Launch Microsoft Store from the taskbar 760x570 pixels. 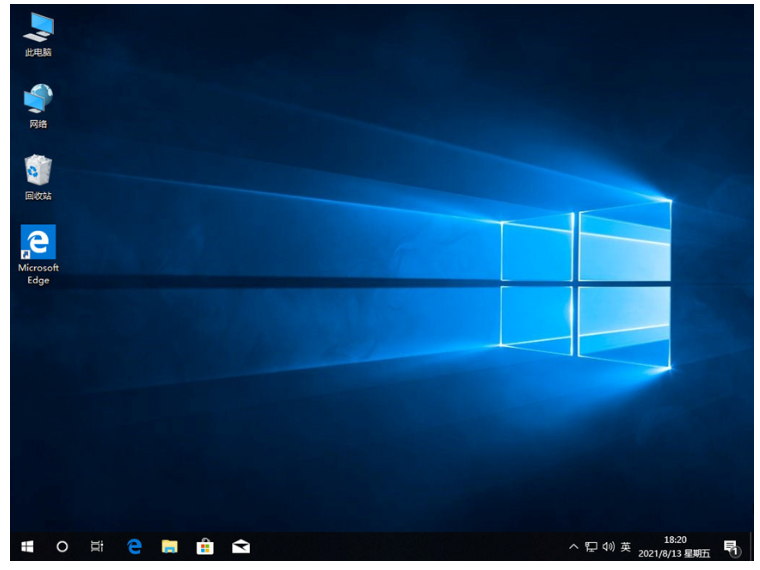coord(205,546)
